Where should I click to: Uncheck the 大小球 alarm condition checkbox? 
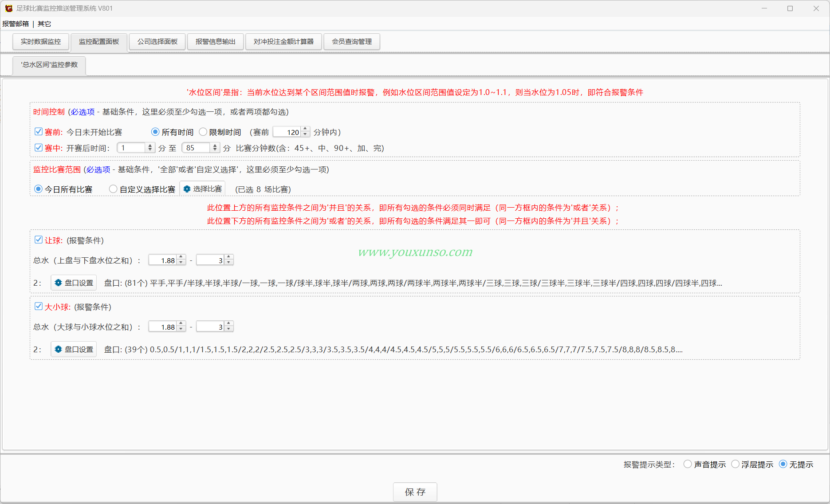(x=39, y=306)
